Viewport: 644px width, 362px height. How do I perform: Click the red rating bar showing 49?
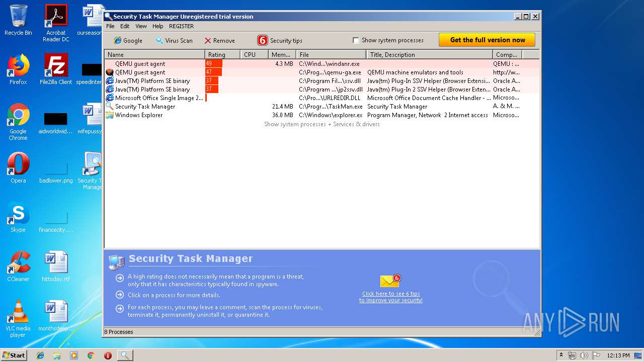[x=214, y=64]
